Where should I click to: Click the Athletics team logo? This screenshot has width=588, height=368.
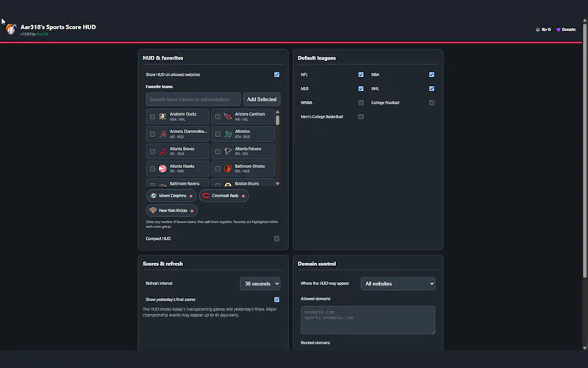tap(228, 134)
